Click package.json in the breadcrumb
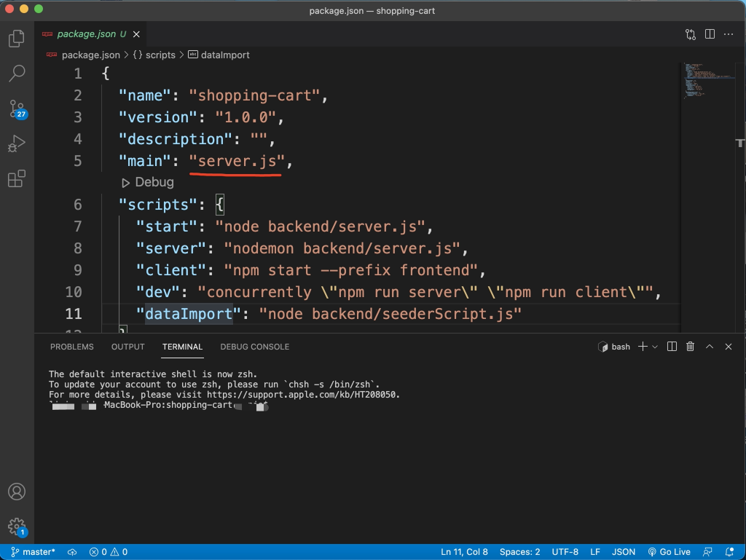Image resolution: width=746 pixels, height=560 pixels. pos(91,55)
